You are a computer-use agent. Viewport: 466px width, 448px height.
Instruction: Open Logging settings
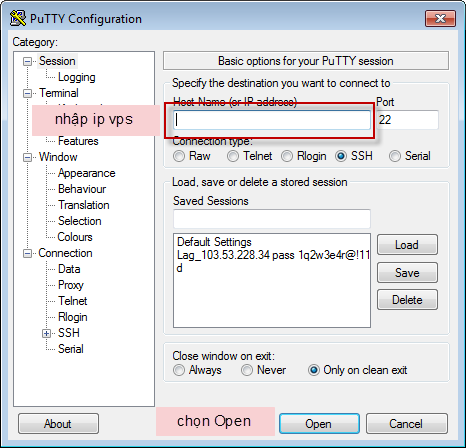click(76, 77)
